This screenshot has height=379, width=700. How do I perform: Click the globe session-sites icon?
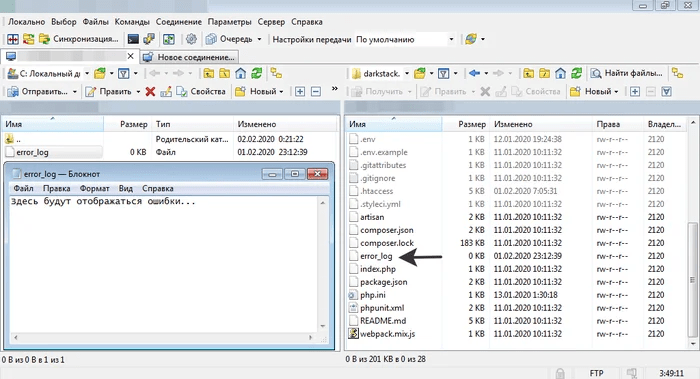(x=471, y=39)
